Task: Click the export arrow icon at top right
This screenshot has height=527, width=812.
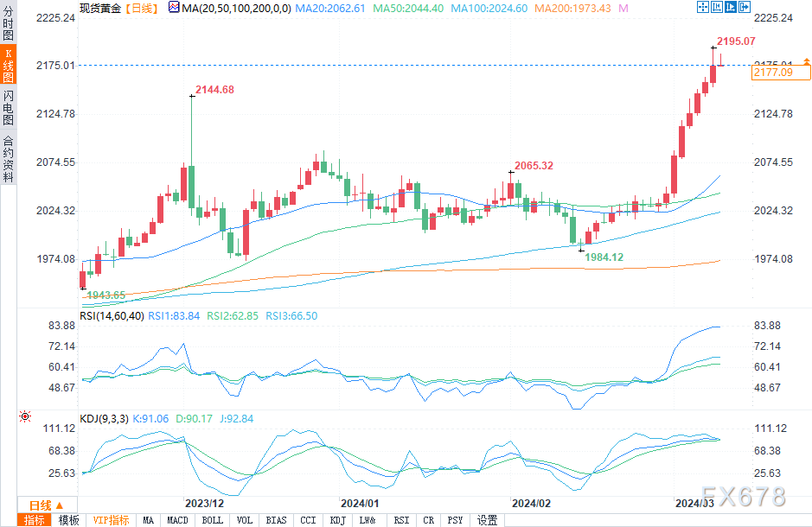Action: tap(745, 7)
